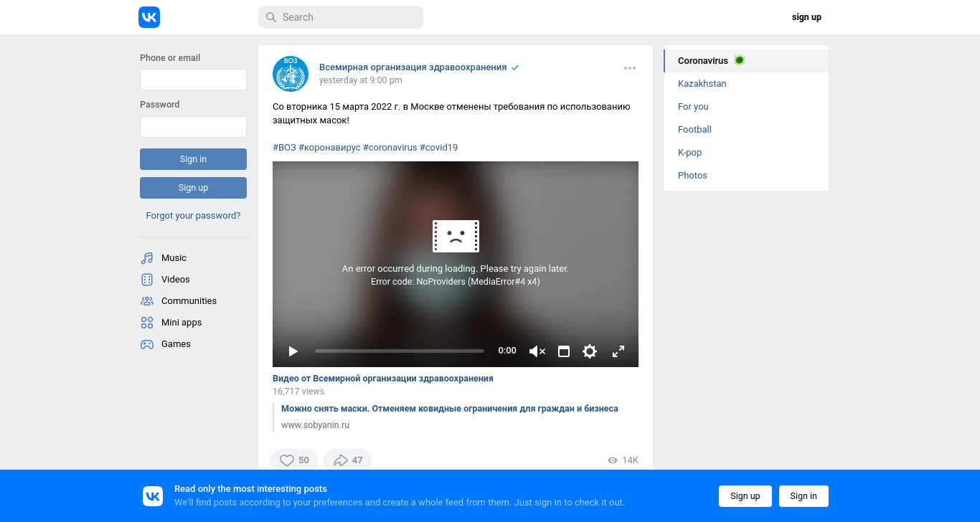Click the 0:00 video time display

click(x=507, y=351)
